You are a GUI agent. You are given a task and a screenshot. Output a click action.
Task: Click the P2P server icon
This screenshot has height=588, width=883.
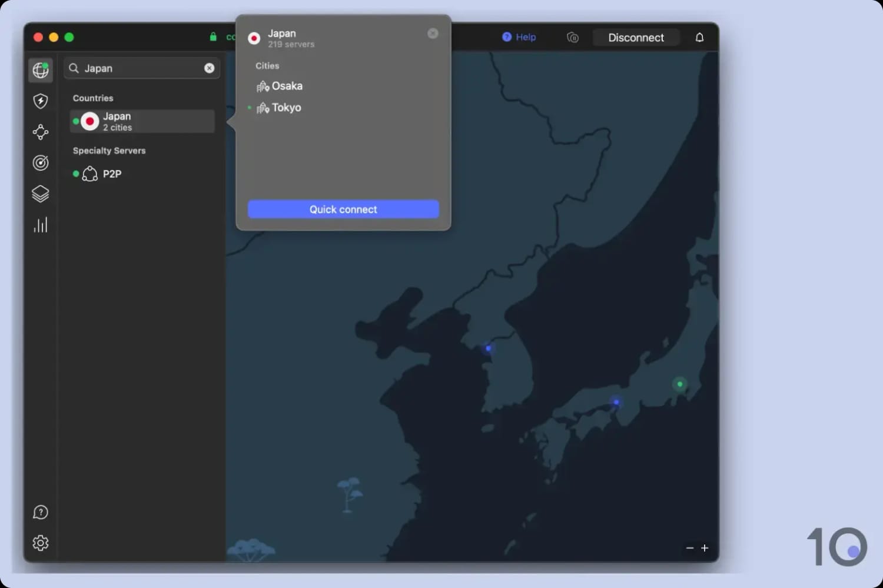coord(89,174)
